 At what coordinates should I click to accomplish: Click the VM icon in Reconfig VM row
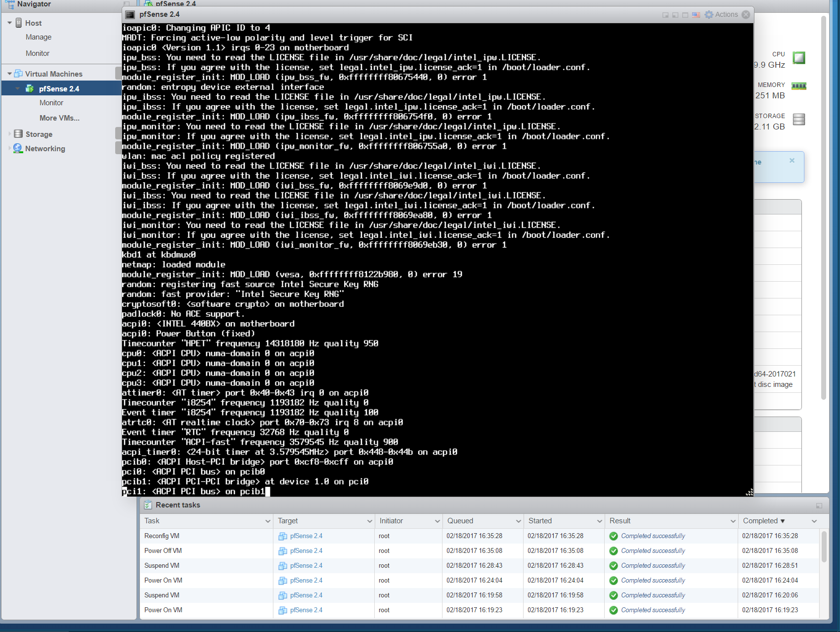point(283,536)
